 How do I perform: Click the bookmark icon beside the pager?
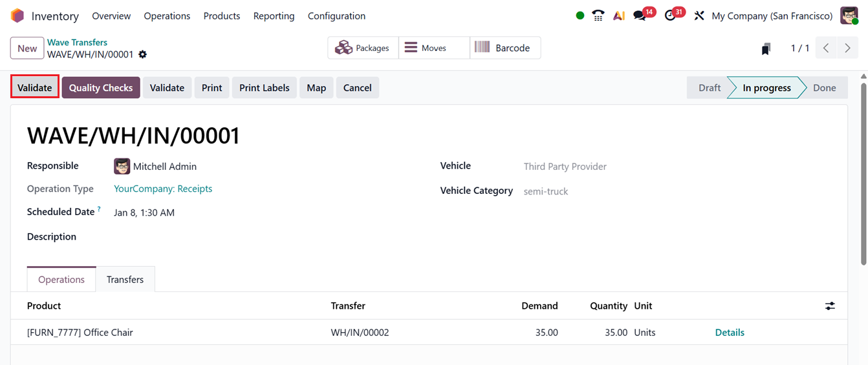click(766, 48)
